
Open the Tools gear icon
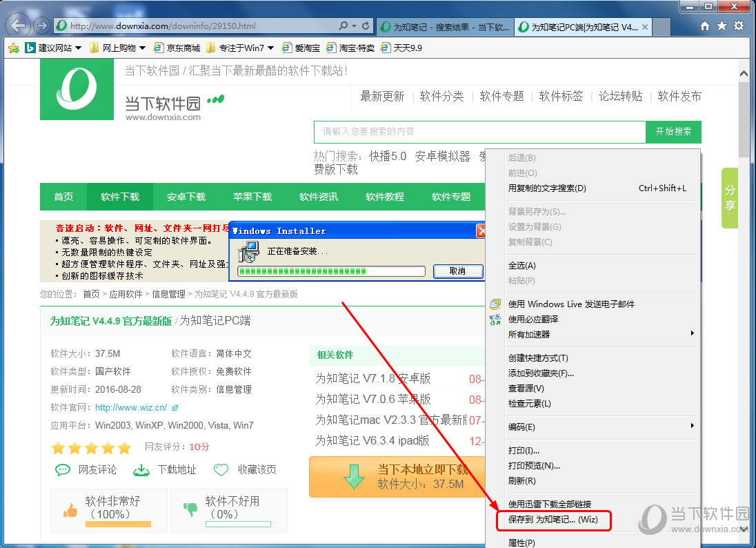739,26
